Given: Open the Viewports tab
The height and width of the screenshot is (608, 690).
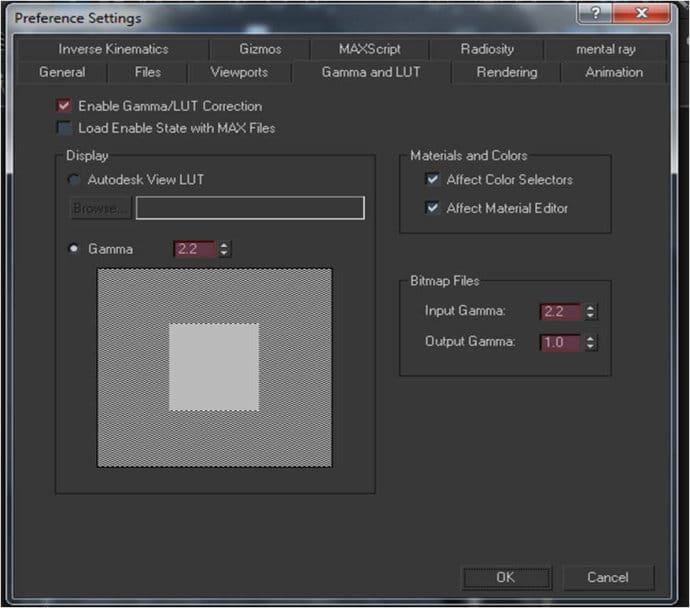Looking at the screenshot, I should (239, 72).
